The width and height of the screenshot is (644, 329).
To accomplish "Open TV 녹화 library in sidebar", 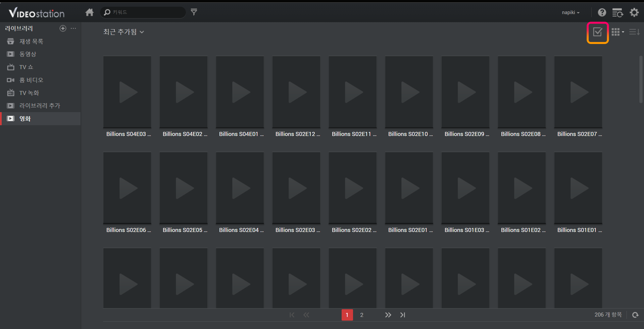I will tap(40, 93).
